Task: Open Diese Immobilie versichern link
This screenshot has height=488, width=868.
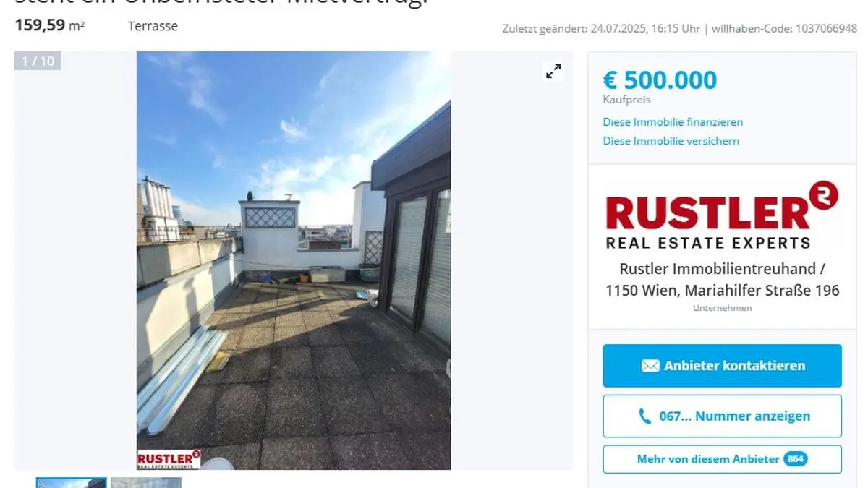Action: point(671,141)
